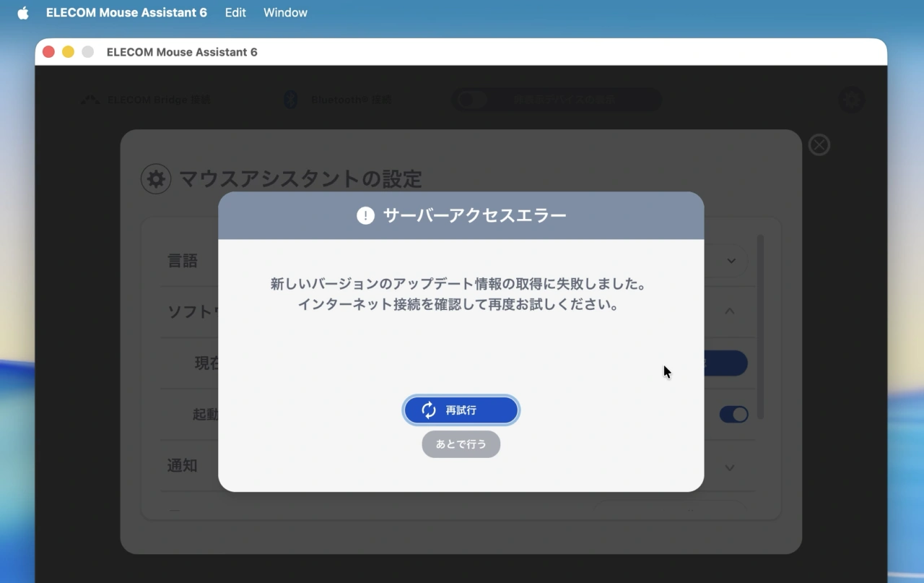Screen dimensions: 924x583
Task: Click the 再試行 retry button
Action: click(461, 410)
